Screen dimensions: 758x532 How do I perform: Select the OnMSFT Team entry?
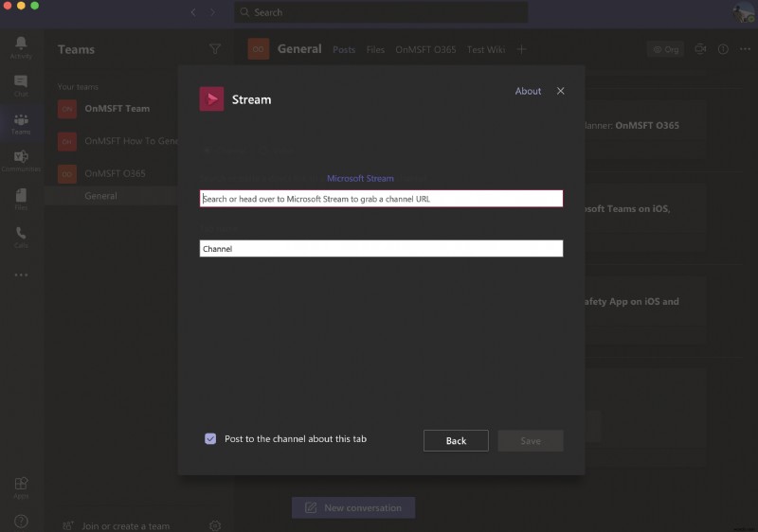click(117, 109)
